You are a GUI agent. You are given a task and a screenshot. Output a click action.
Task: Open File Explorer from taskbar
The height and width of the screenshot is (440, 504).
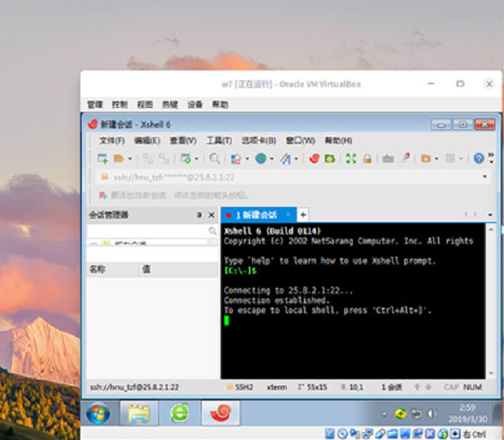[x=139, y=413]
